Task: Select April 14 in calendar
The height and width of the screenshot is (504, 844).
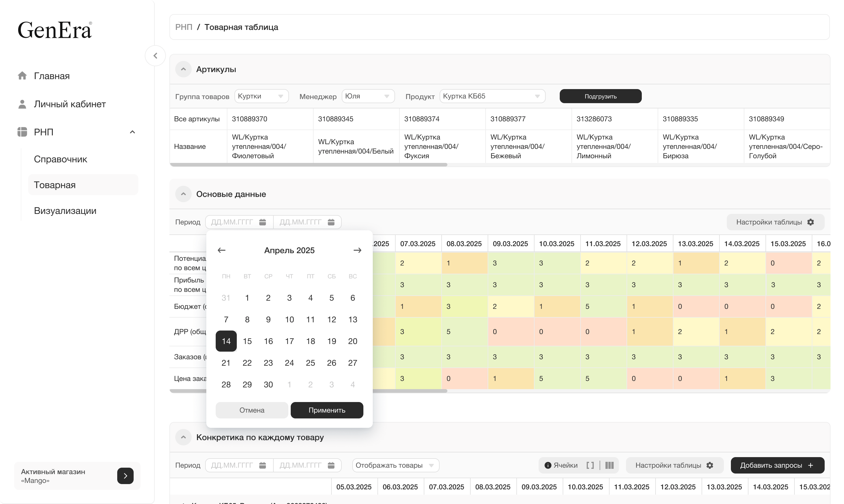Action: point(226,341)
